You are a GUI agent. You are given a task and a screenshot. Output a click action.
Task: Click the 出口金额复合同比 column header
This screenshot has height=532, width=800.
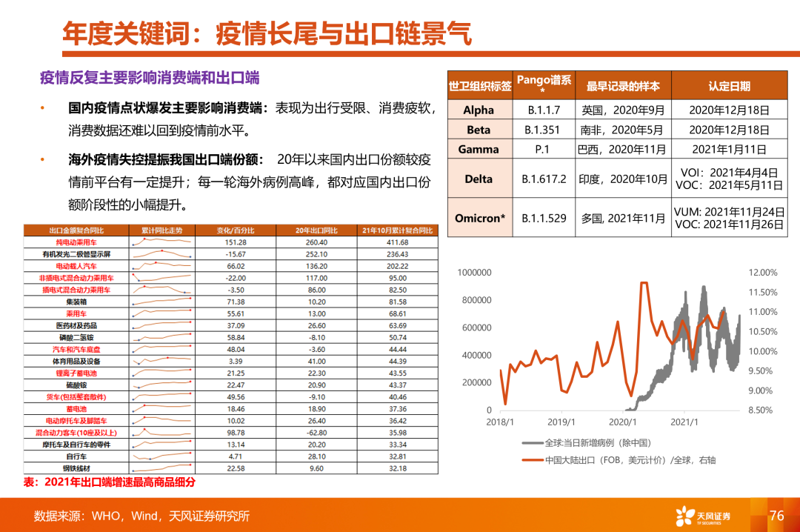click(76, 230)
